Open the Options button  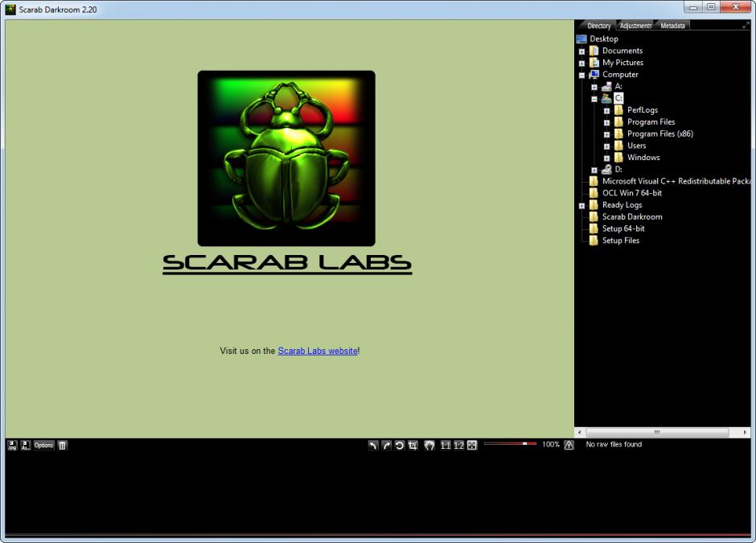[x=43, y=445]
